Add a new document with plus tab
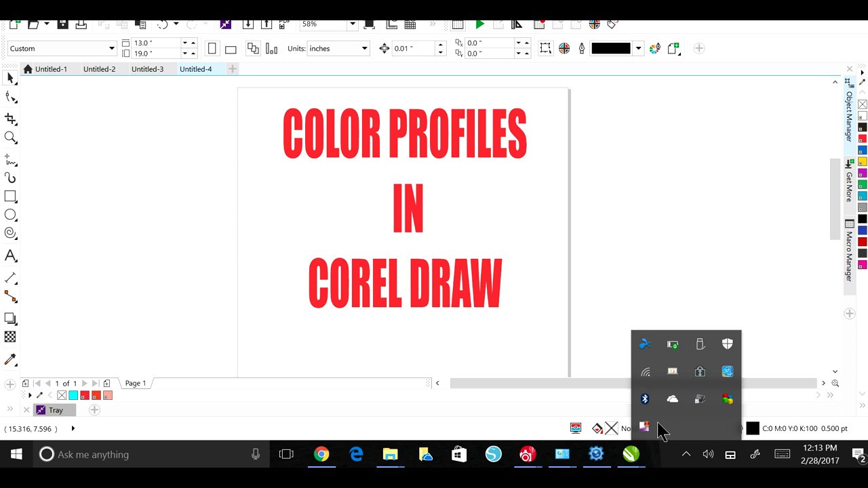868x488 pixels. [232, 69]
